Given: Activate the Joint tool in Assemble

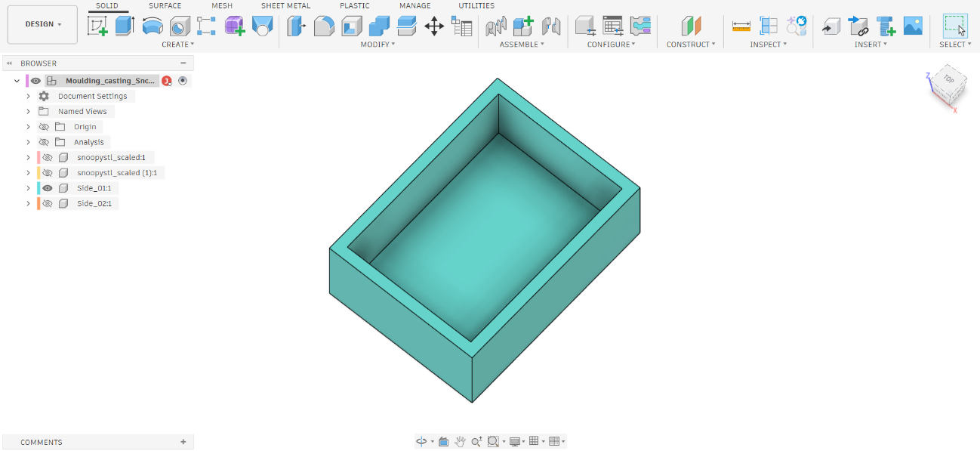Looking at the screenshot, I should 551,26.
